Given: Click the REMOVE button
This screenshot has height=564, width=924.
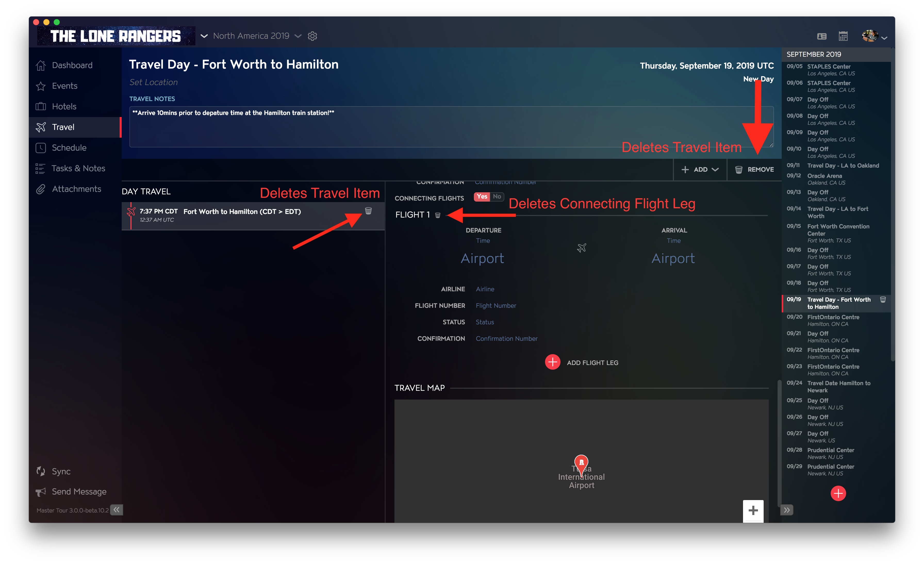Looking at the screenshot, I should click(x=754, y=170).
